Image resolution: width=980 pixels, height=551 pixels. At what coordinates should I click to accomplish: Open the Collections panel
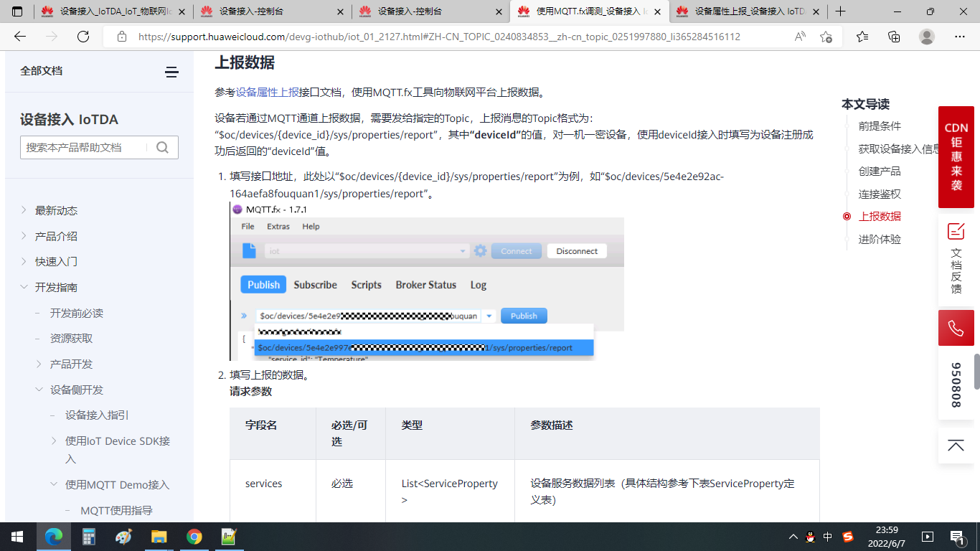[x=894, y=37]
